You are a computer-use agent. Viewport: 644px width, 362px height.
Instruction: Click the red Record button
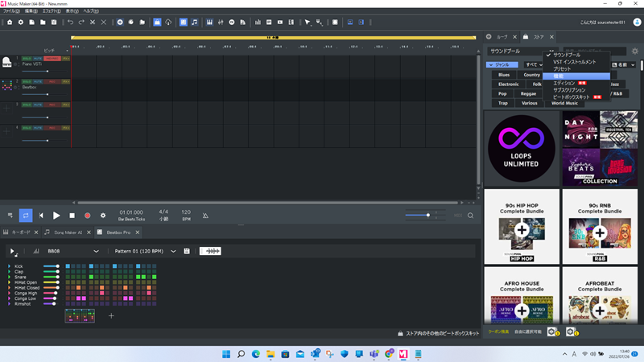(x=87, y=216)
